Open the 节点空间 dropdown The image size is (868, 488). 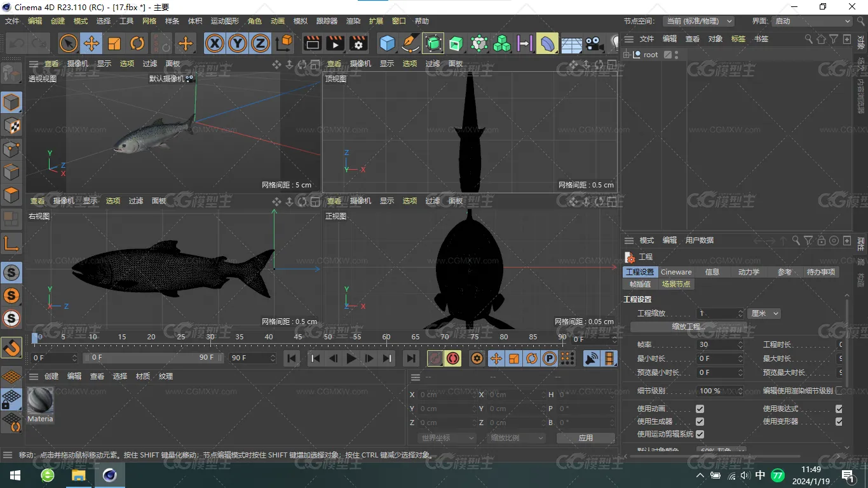coord(698,21)
